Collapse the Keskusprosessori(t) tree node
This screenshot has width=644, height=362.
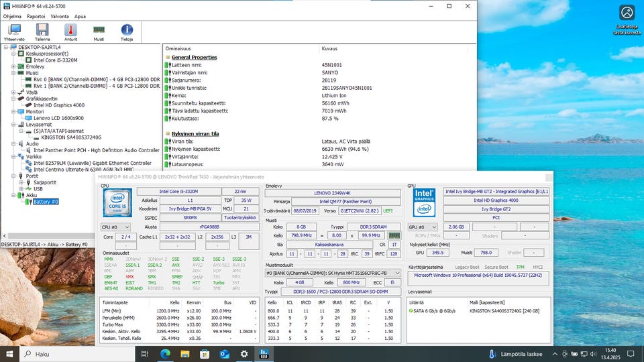[x=14, y=54]
